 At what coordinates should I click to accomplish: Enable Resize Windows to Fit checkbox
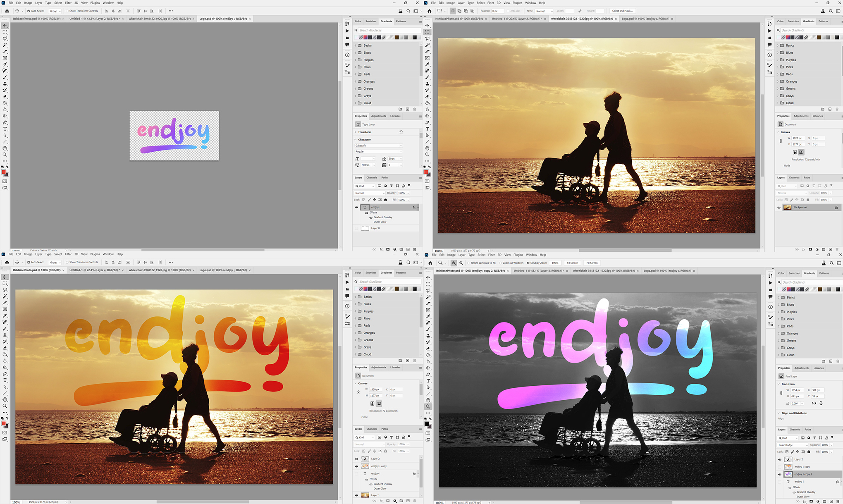[469, 263]
